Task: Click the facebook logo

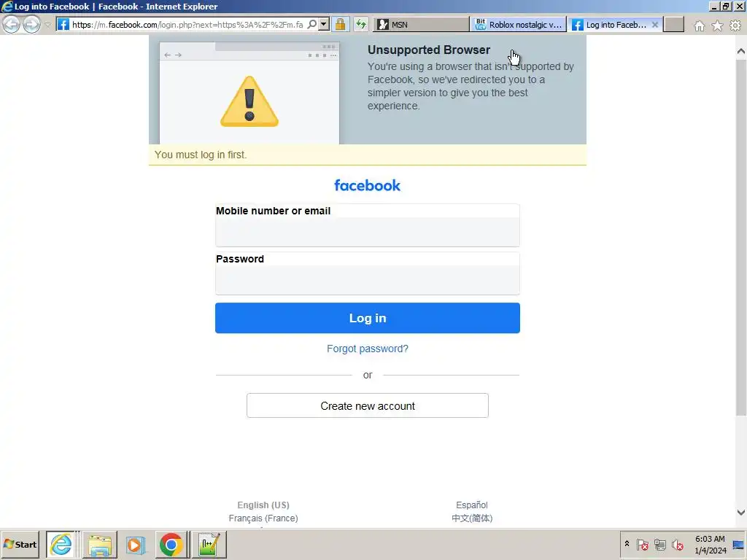Action: tap(368, 185)
